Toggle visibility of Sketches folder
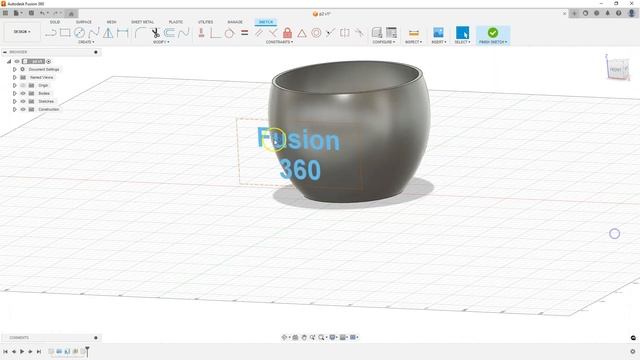 pos(23,101)
